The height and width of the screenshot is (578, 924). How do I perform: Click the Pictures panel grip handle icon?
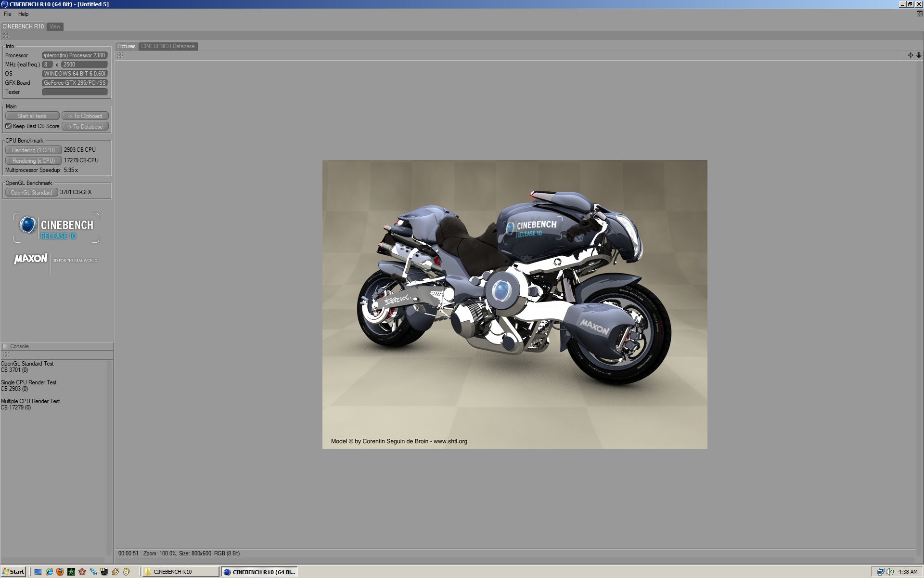120,55
